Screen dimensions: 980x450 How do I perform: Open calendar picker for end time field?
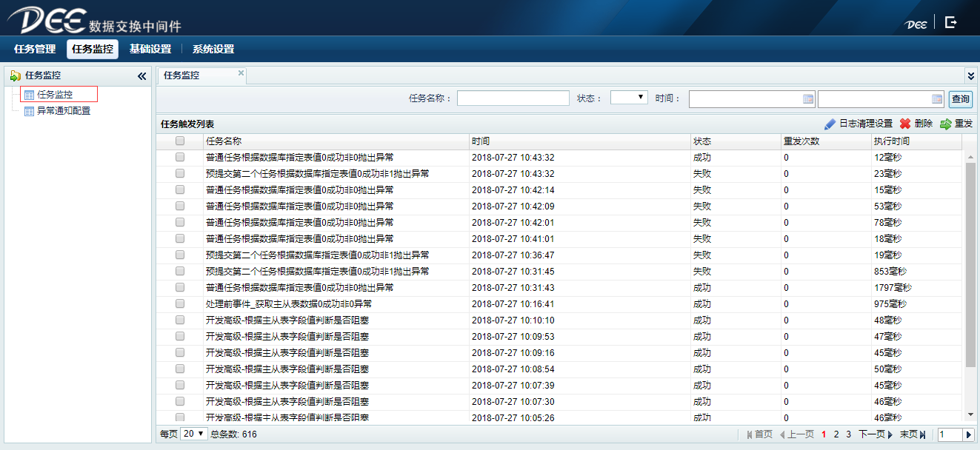pos(937,98)
